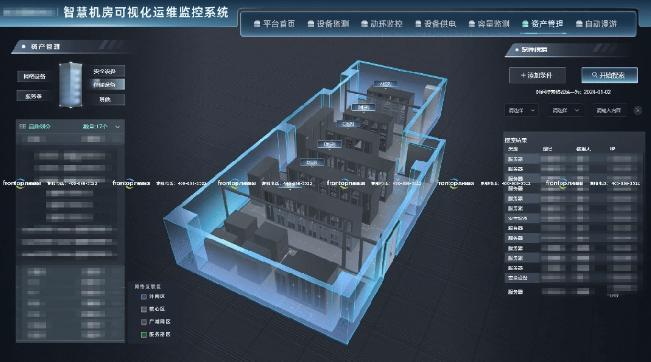
Task: Click the 请输入内容 input field
Action: (609, 110)
